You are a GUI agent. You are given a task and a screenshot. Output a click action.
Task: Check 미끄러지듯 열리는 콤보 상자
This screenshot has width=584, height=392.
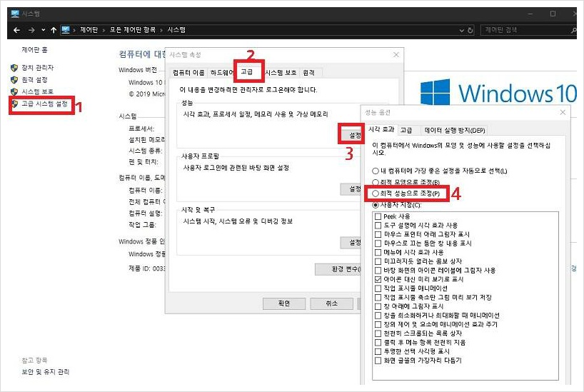[378, 261]
